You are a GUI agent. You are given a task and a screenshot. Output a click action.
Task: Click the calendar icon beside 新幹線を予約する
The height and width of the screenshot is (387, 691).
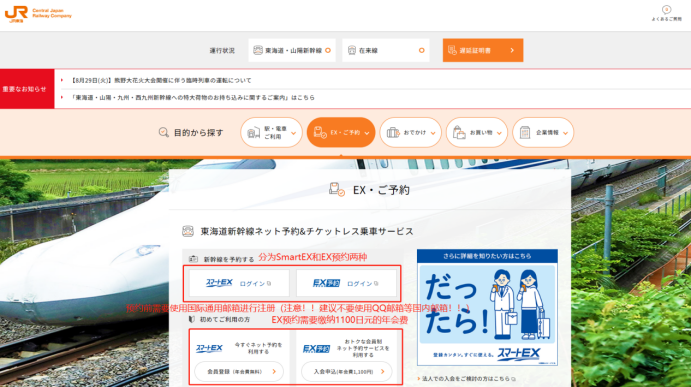[x=193, y=259]
